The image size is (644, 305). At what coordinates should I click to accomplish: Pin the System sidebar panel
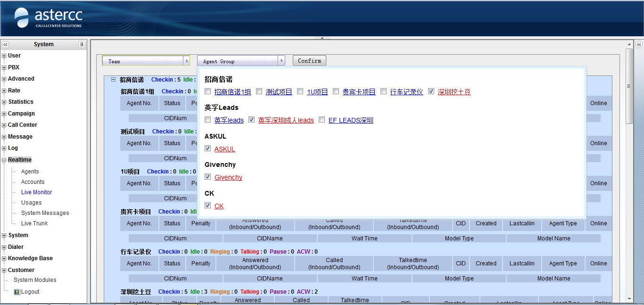click(x=82, y=44)
